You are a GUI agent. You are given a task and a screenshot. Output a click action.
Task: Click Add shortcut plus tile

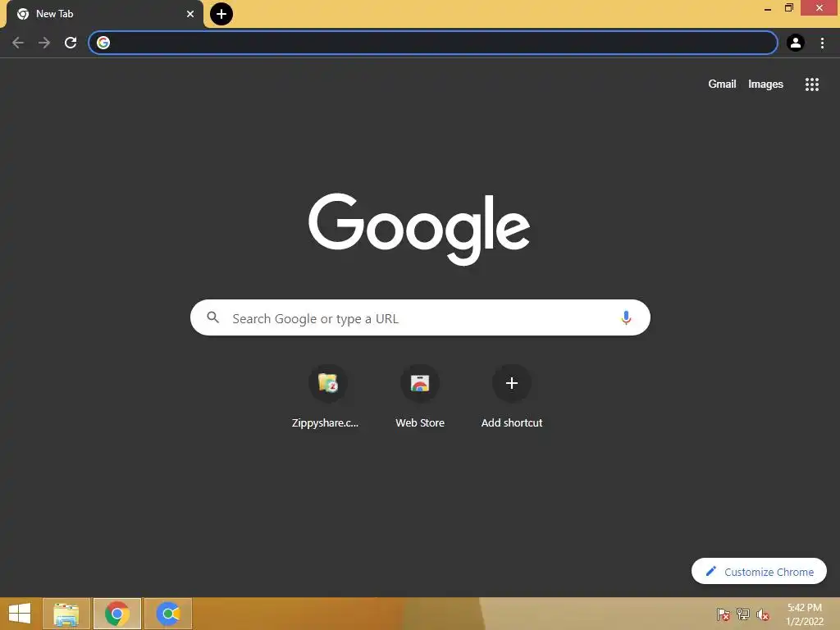(x=512, y=396)
